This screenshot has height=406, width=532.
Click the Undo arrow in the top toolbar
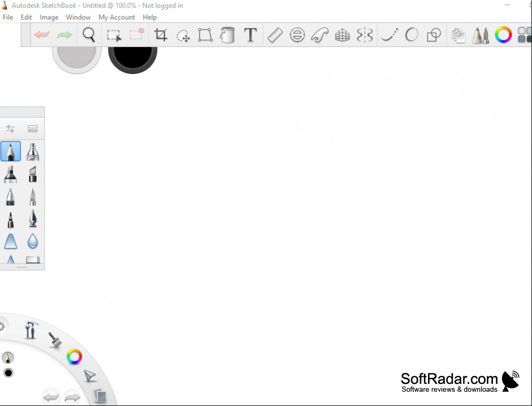tap(42, 35)
